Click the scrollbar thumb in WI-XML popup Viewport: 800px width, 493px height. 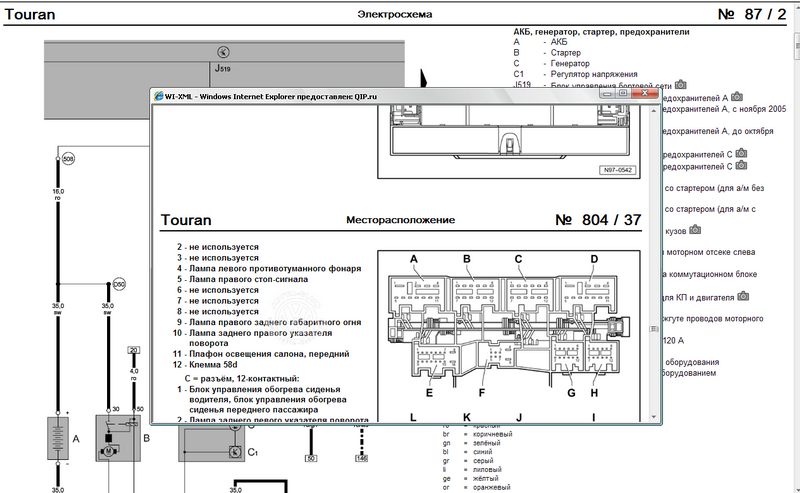654,329
